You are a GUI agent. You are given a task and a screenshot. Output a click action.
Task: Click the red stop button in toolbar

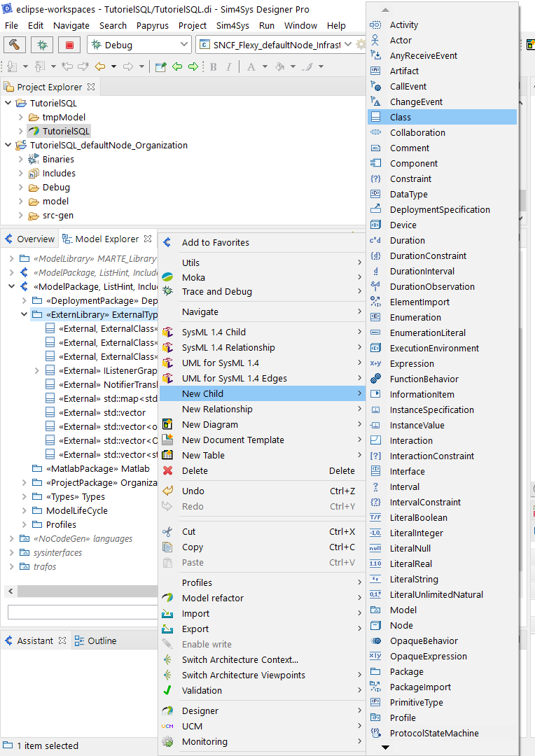[x=69, y=45]
